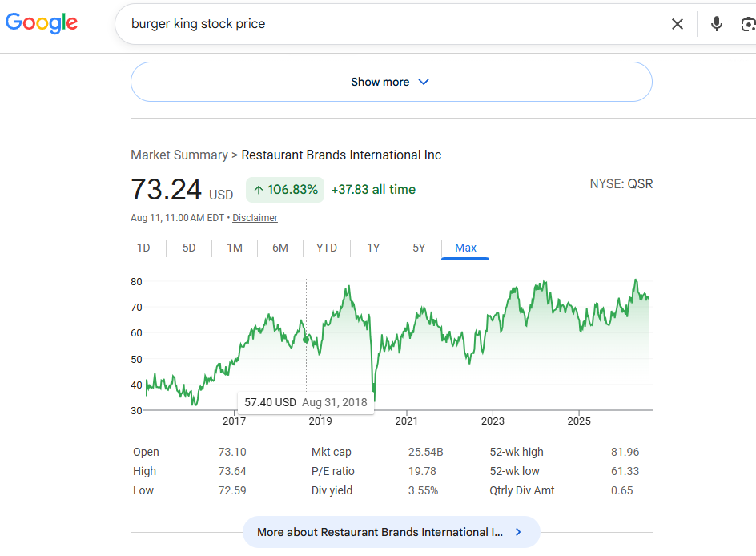
Task: Click the 52-wk low label
Action: 514,471
